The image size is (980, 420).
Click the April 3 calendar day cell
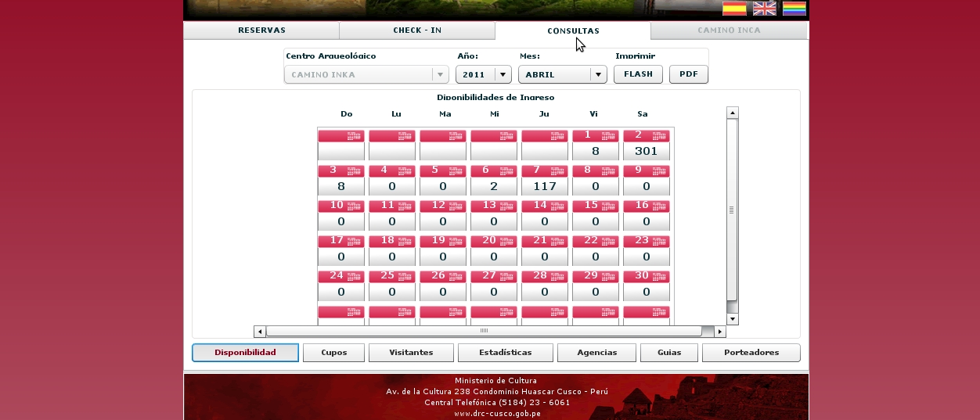[340, 181]
